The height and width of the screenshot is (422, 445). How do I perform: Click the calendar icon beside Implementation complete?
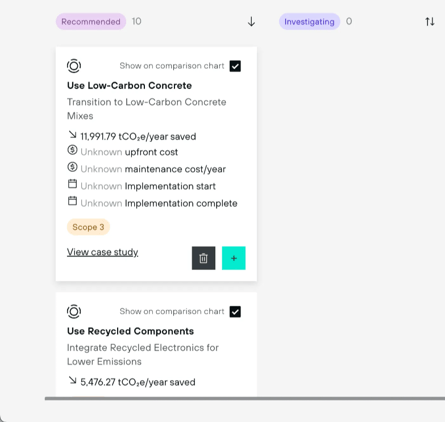72,201
